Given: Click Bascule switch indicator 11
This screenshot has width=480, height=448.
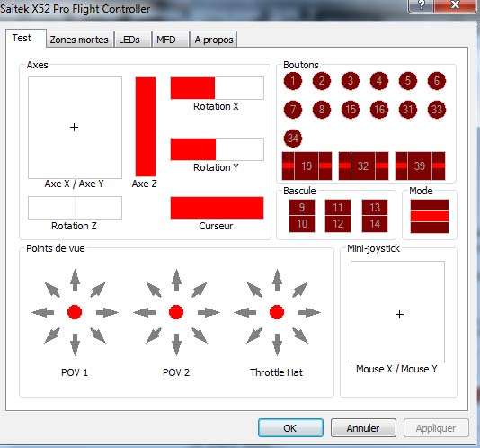Looking at the screenshot, I should tap(338, 208).
